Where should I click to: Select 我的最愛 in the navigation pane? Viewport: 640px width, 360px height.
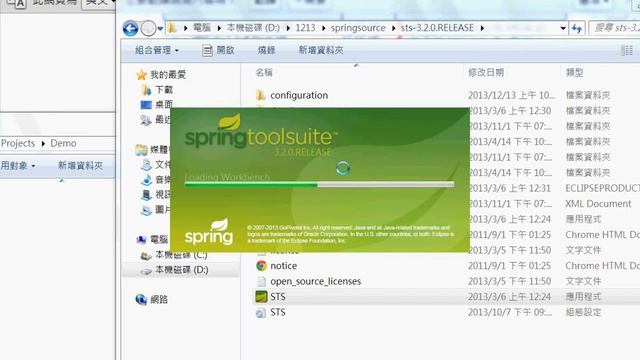[168, 75]
